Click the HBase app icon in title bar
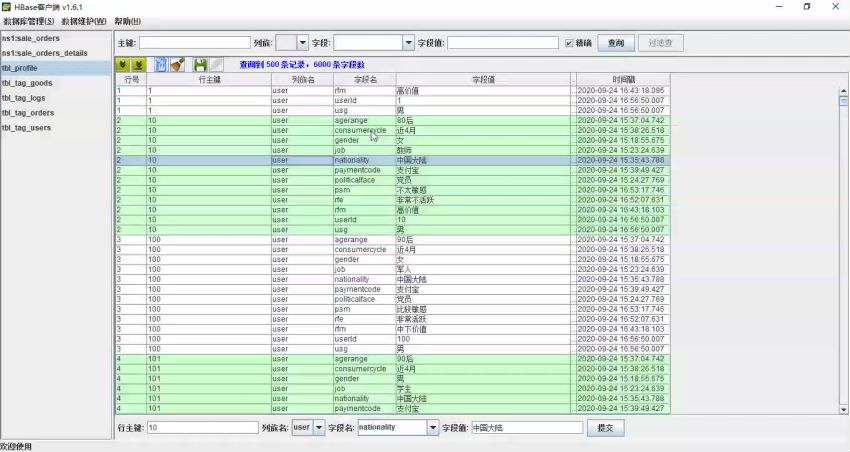Screen dimensions: 850x452 coord(7,6)
